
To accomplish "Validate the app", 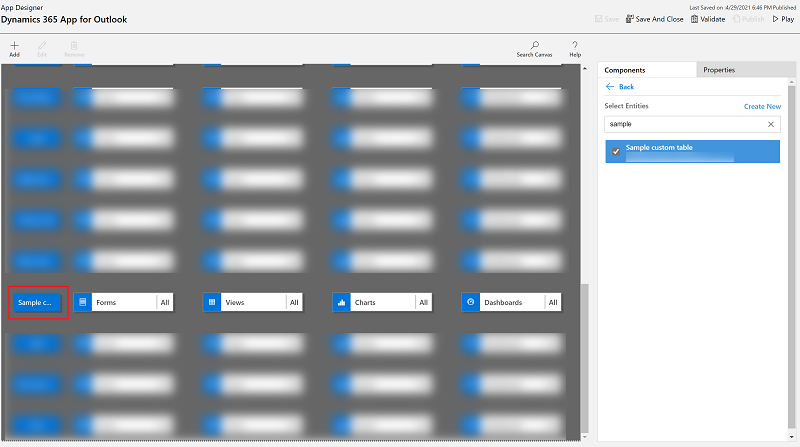I will pos(708,19).
